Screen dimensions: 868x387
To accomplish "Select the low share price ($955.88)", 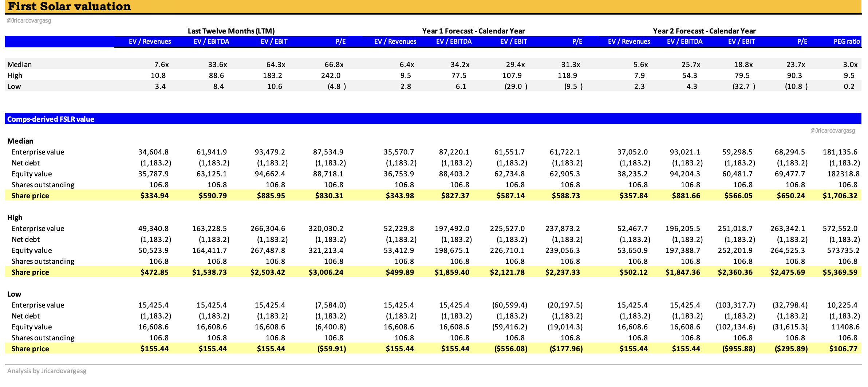I will 739,349.
